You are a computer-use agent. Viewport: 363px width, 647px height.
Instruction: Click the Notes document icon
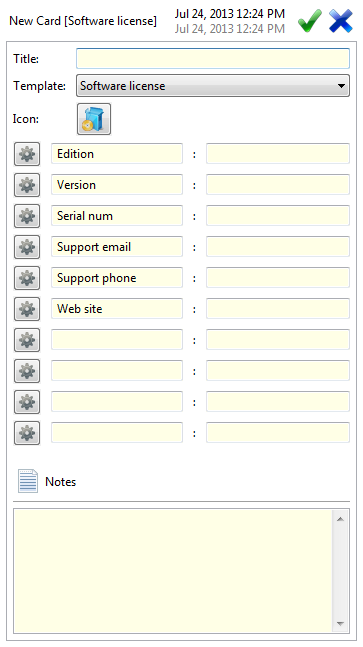tap(28, 481)
